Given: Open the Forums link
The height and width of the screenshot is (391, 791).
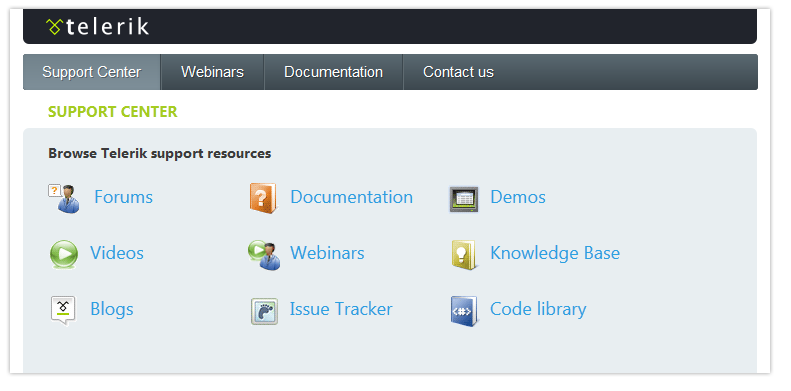Looking at the screenshot, I should pos(124,197).
